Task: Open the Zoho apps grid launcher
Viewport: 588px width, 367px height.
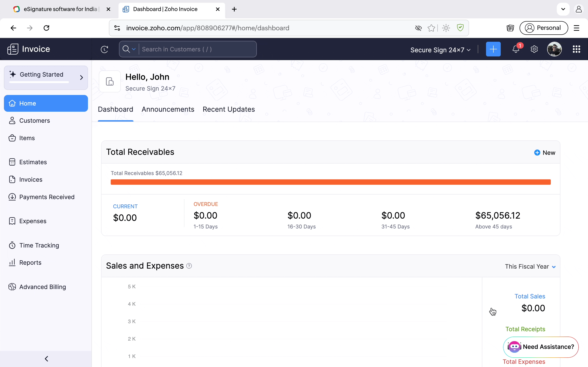Action: tap(576, 49)
